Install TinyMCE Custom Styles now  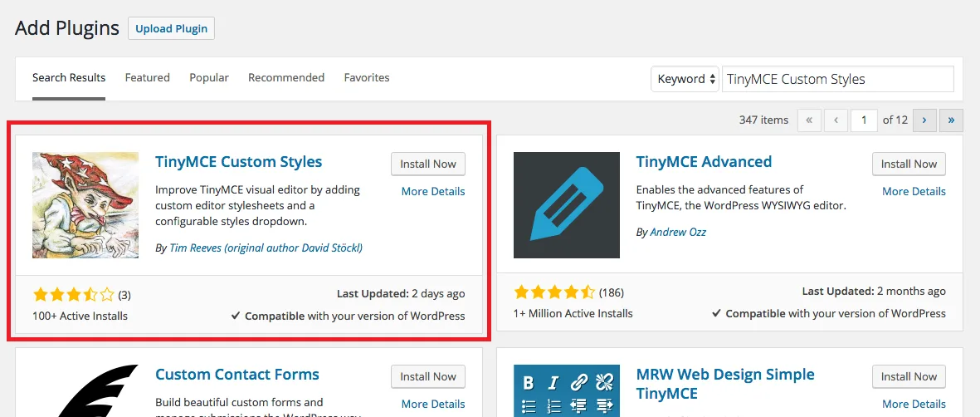pyautogui.click(x=428, y=164)
